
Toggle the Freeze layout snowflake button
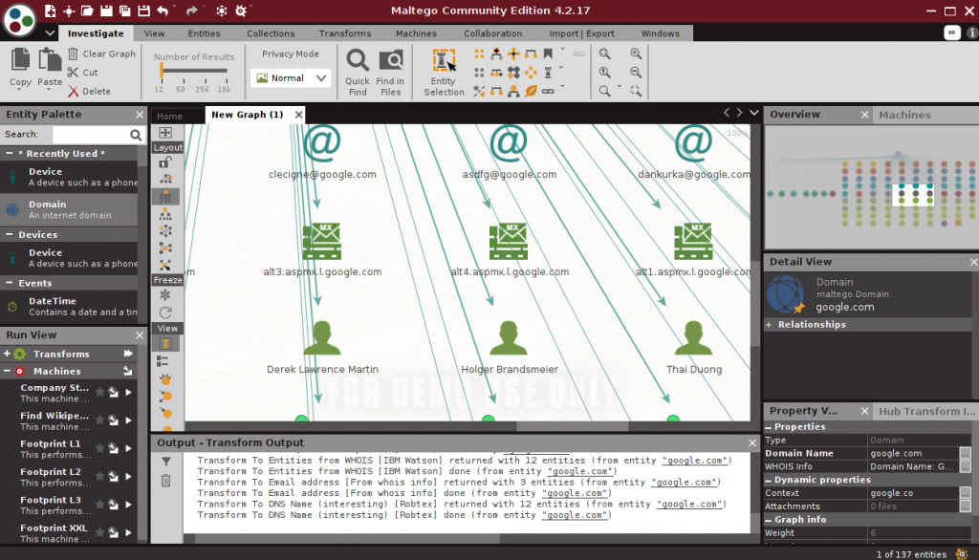click(165, 294)
